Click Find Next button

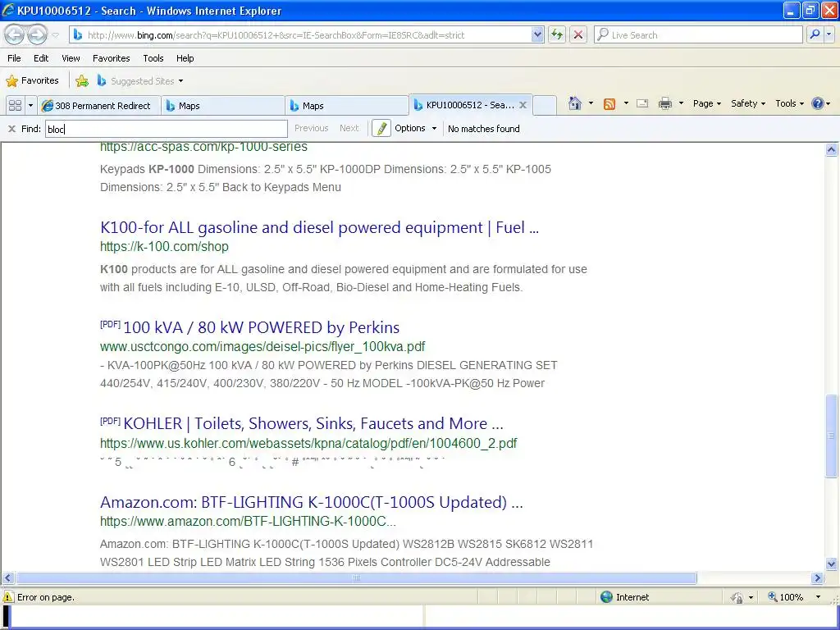coord(349,129)
